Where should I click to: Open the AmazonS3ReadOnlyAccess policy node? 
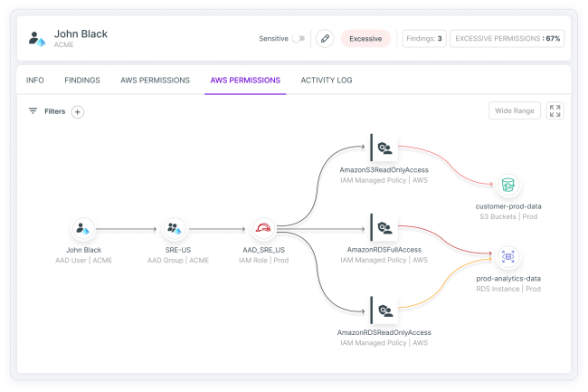click(x=384, y=148)
